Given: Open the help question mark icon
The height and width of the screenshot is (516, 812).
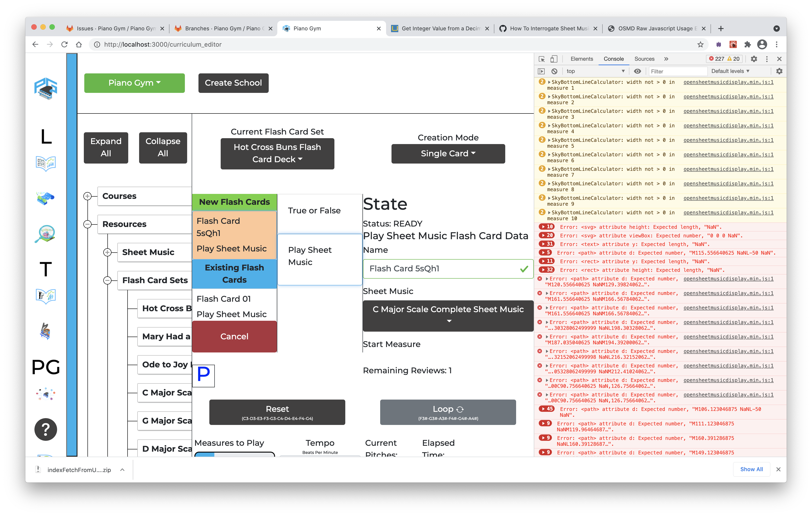Looking at the screenshot, I should 46,429.
